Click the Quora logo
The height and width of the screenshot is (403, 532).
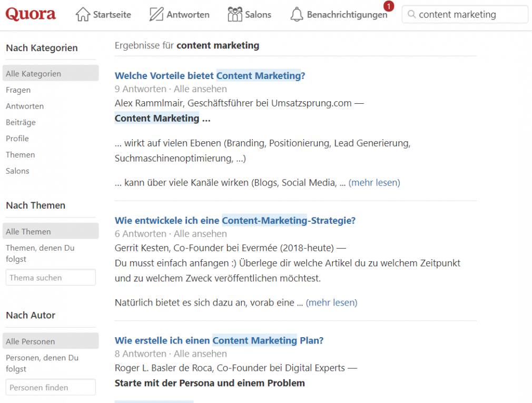tap(31, 14)
